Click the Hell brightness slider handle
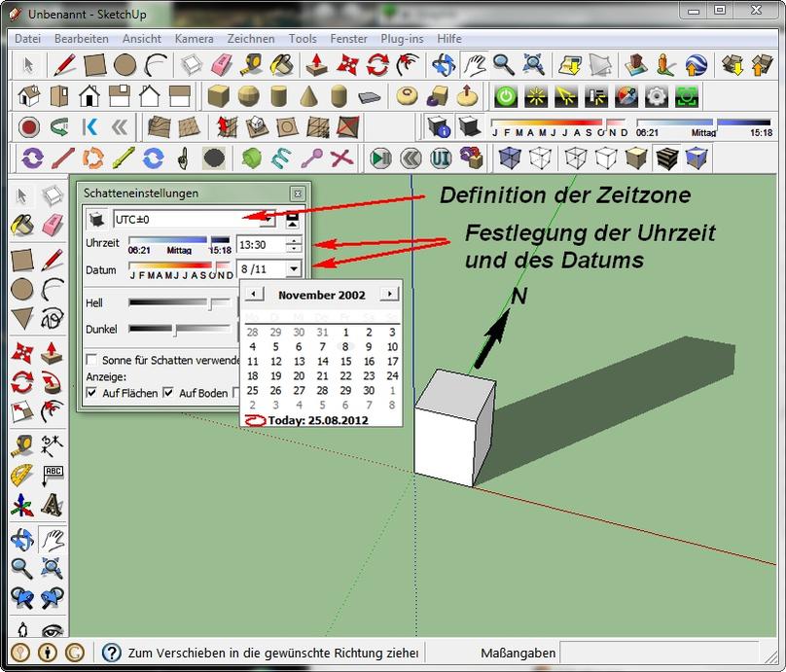Screen dimensions: 786x672 point(210,303)
